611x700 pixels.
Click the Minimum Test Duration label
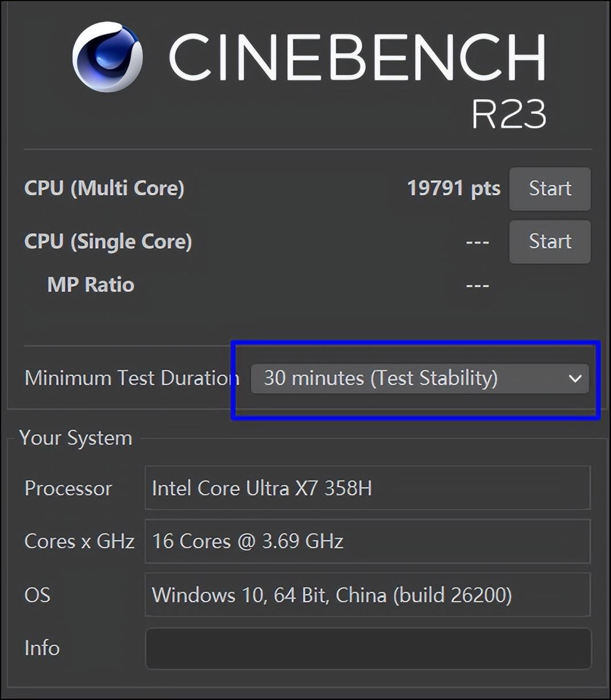pyautogui.click(x=132, y=378)
